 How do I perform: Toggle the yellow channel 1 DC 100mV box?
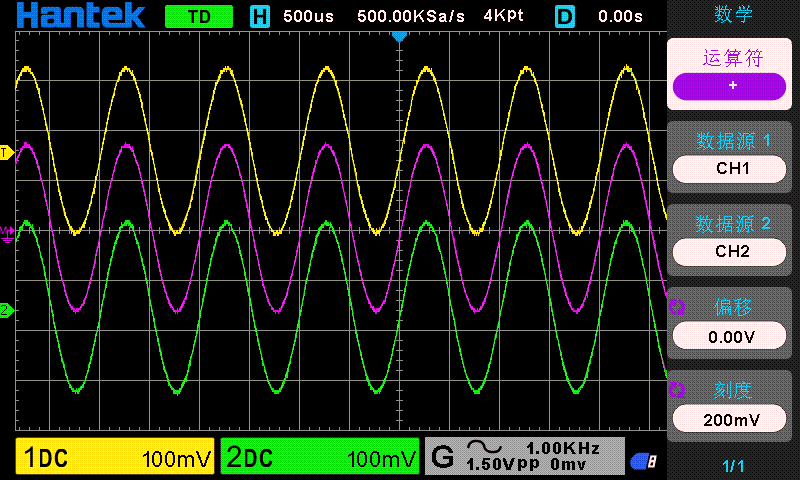(x=116, y=458)
